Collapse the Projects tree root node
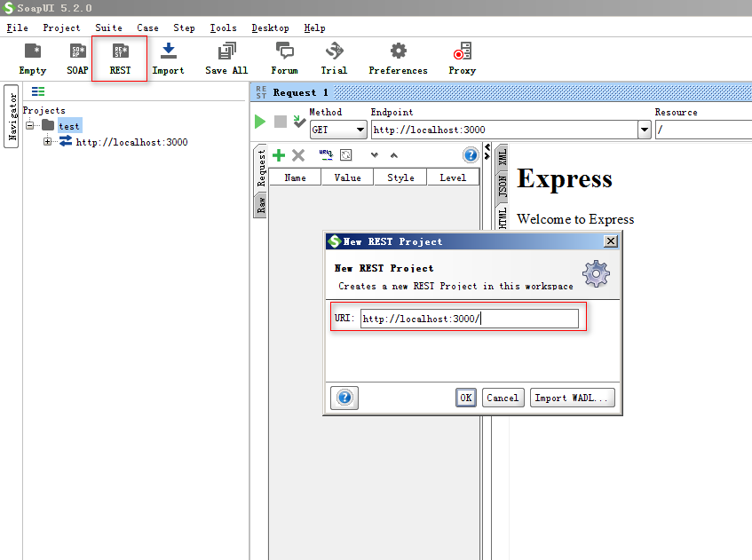 click(x=29, y=126)
